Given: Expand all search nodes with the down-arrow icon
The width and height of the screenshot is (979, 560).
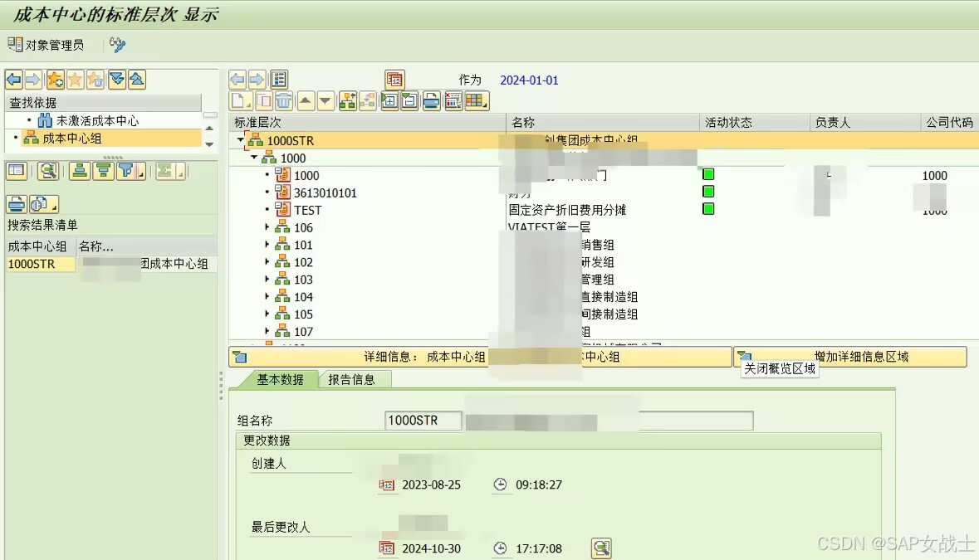Looking at the screenshot, I should pos(117,80).
